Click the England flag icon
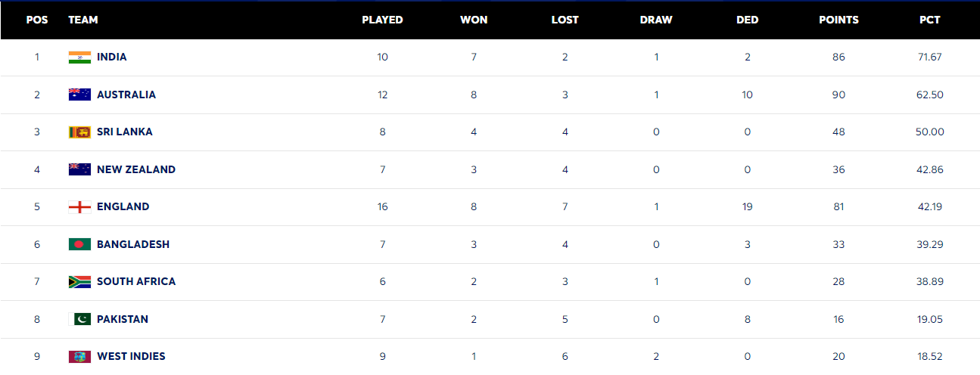The height and width of the screenshot is (375, 980). click(79, 207)
